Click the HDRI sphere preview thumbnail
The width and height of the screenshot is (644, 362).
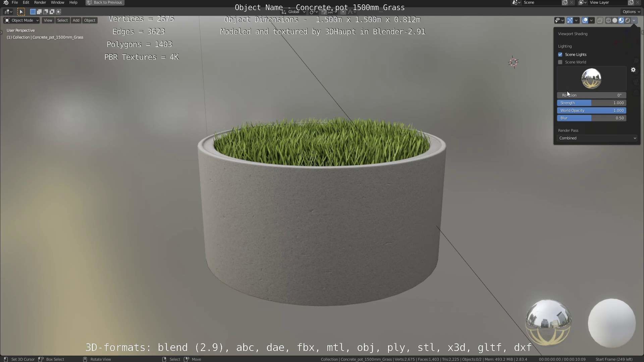pos(591,78)
